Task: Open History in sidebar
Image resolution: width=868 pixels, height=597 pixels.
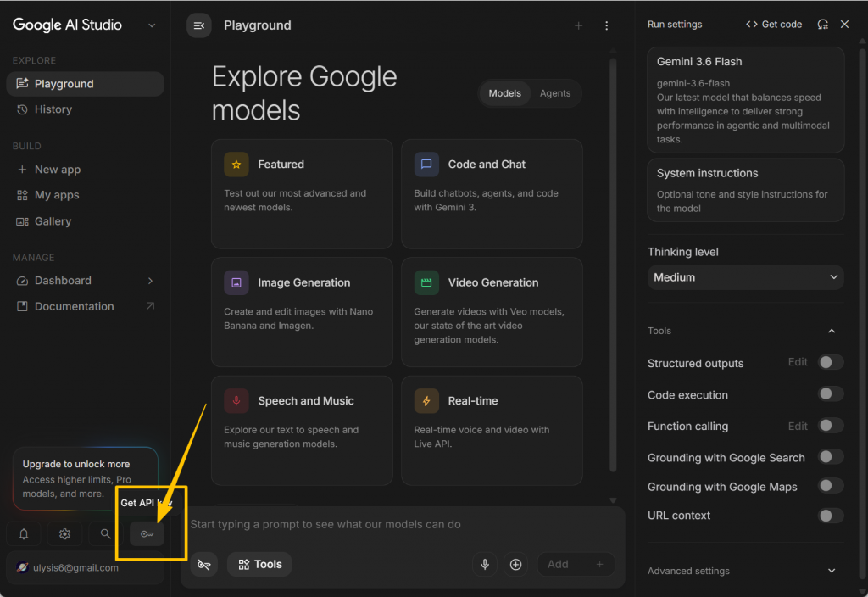Action: click(86, 109)
